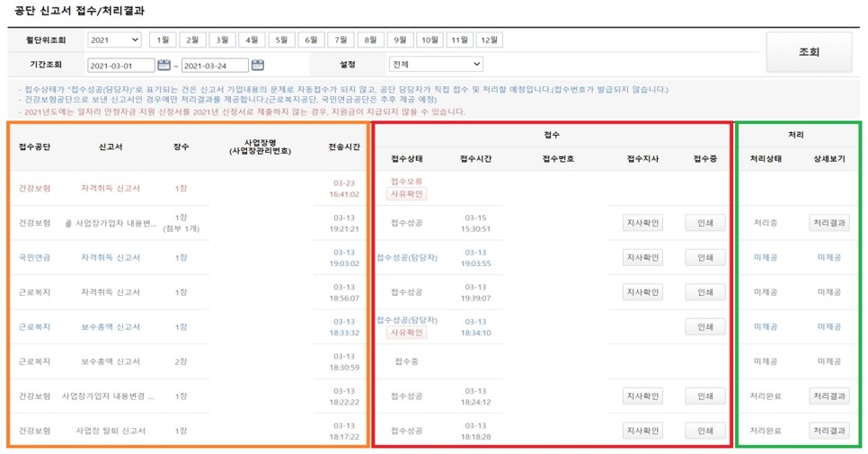Click 자격취득 신고서 in 국민연금 row

111,257
